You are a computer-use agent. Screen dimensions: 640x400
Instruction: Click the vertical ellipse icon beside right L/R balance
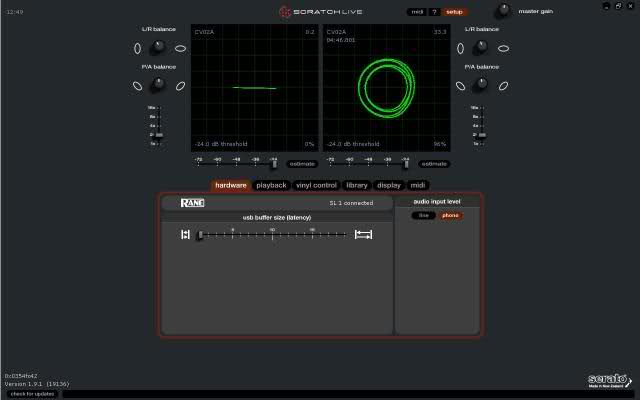[460, 49]
